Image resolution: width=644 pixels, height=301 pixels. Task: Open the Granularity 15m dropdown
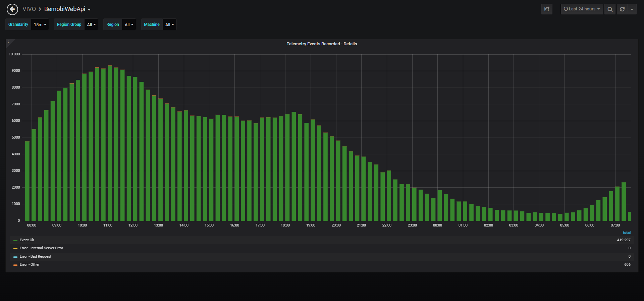40,24
